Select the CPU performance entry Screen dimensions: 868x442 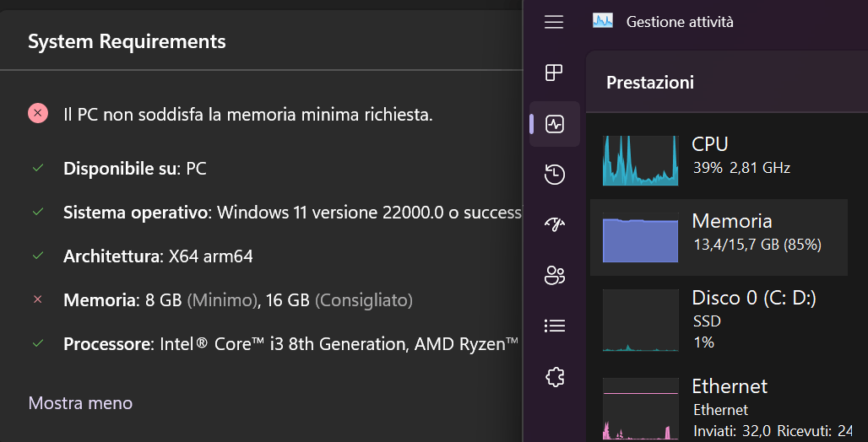tap(719, 160)
